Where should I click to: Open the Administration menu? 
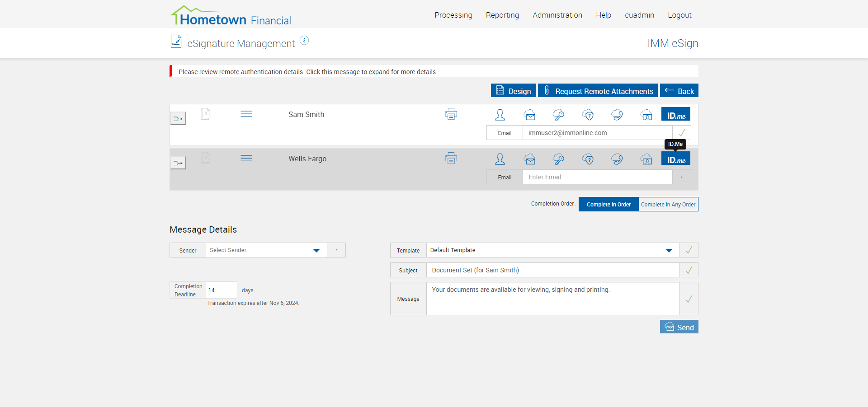557,15
